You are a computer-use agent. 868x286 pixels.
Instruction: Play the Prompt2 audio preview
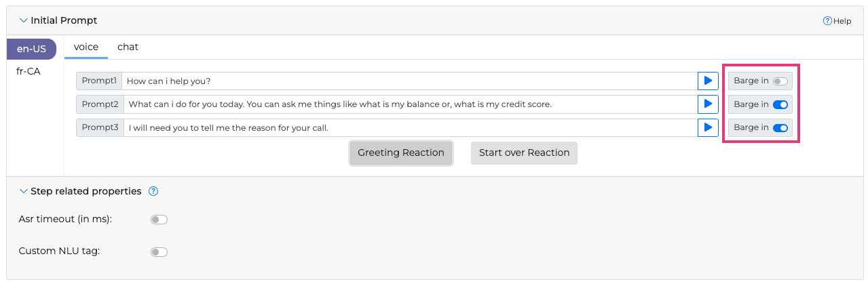point(708,104)
